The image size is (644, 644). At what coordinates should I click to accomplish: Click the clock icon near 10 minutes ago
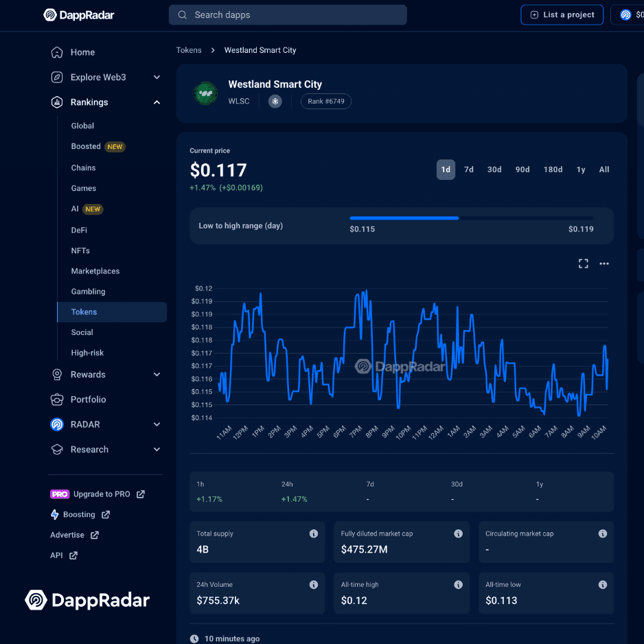(194, 639)
